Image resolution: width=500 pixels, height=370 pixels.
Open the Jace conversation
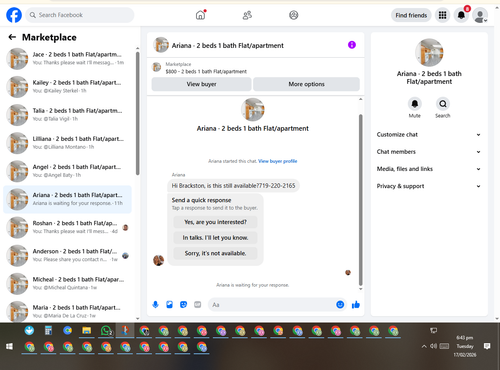pyautogui.click(x=67, y=58)
